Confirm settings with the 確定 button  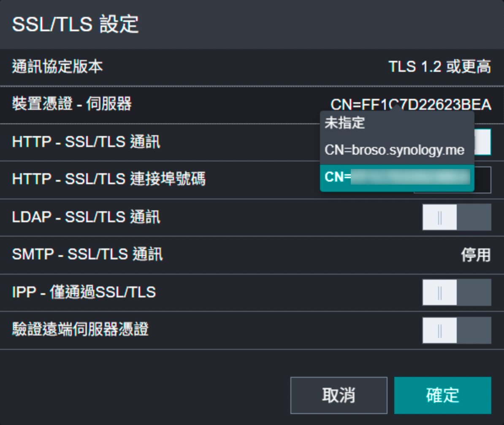point(442,395)
